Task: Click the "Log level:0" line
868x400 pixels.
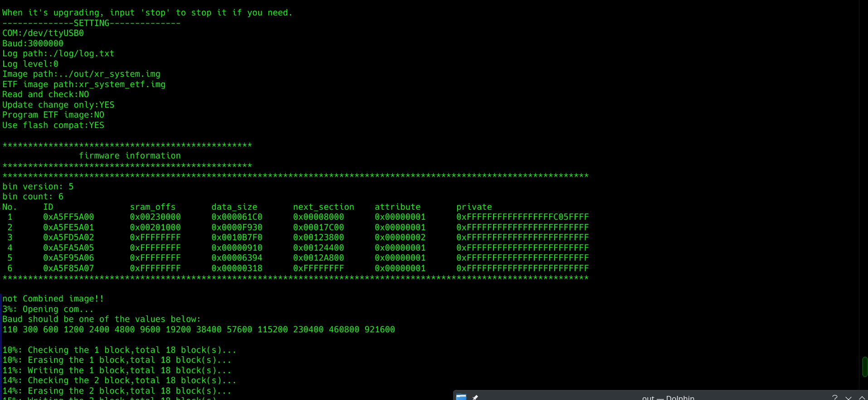Action: click(30, 64)
